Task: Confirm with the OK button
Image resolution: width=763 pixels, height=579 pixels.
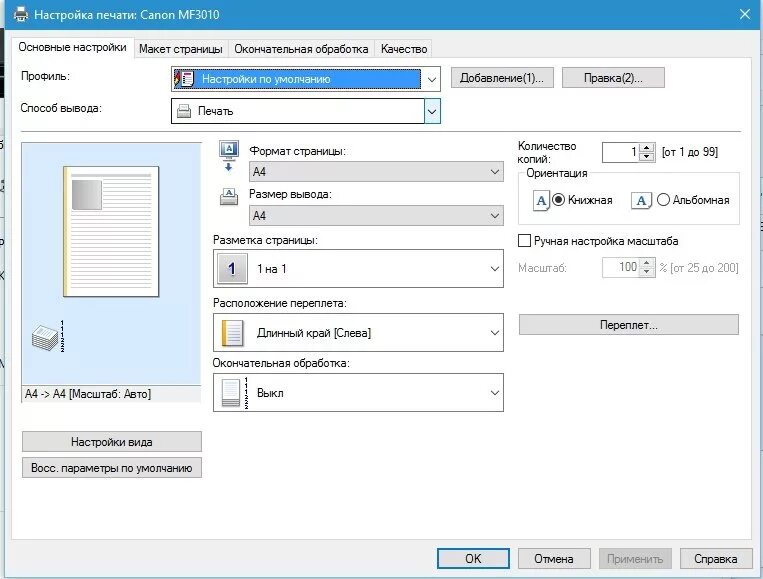Action: 473,559
